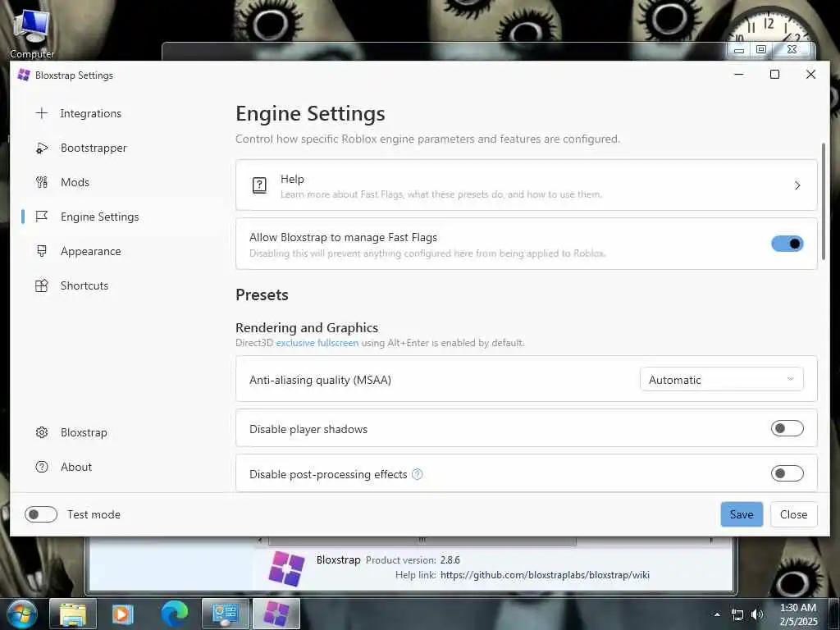The image size is (840, 630).
Task: Click the Shortcuts icon in sidebar
Action: (41, 285)
